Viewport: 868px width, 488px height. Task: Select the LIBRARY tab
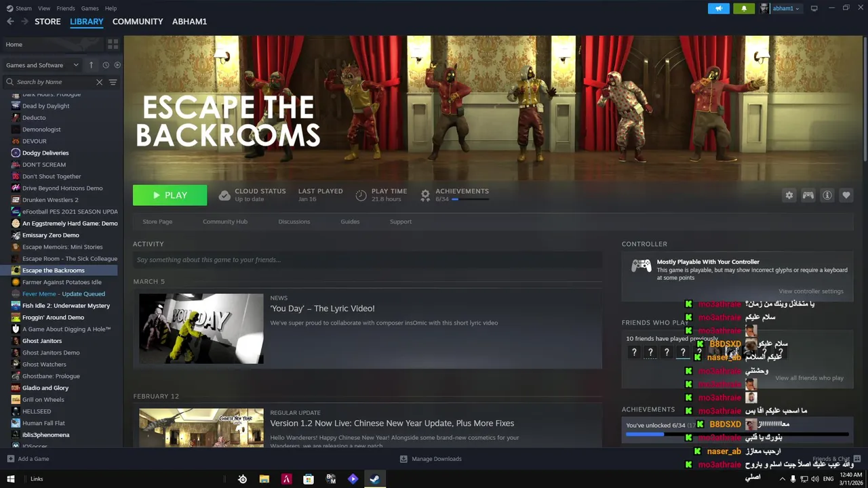pyautogui.click(x=87, y=22)
